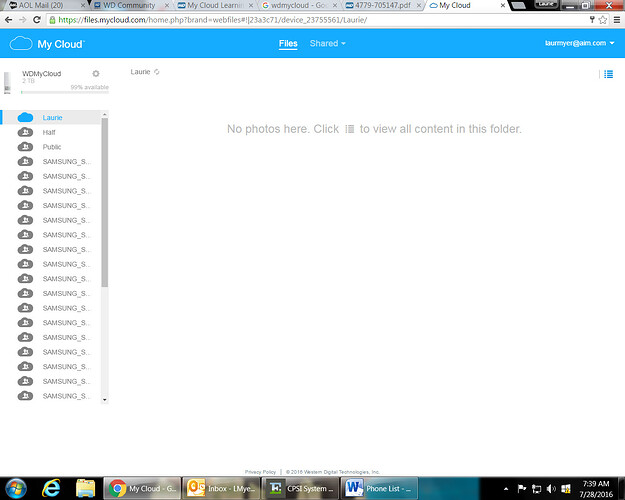Open the Action Center flag icon
The image size is (625, 500).
tap(521, 488)
